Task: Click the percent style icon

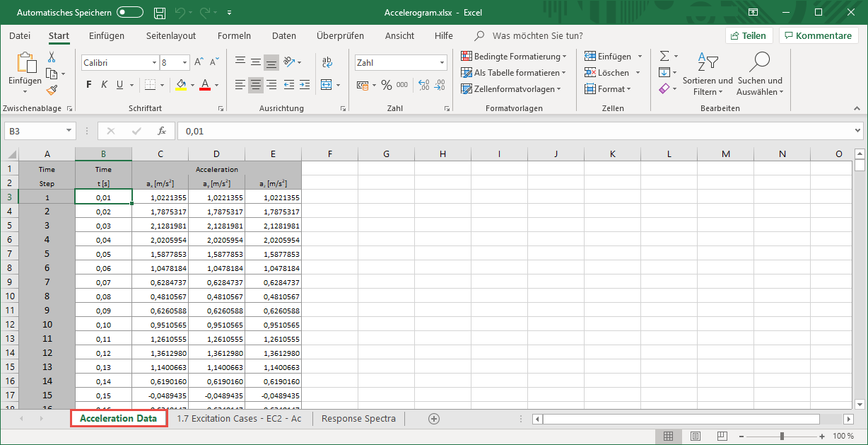Action: pos(386,85)
